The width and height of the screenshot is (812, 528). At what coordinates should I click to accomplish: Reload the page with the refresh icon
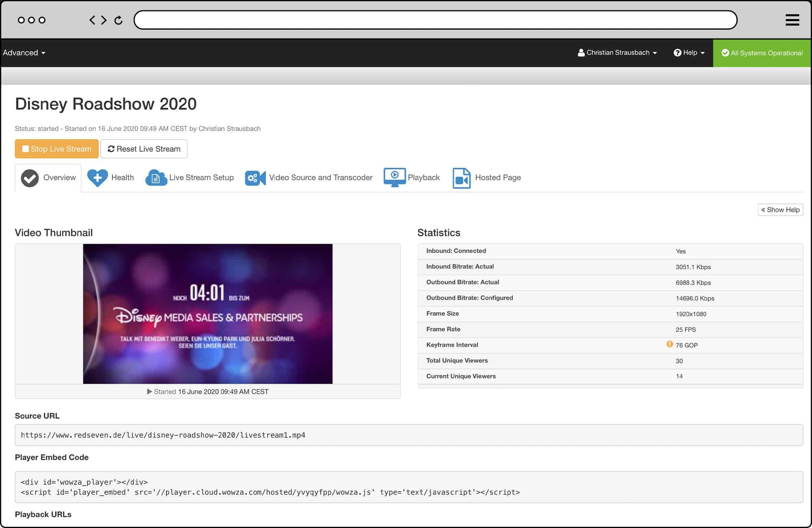tap(119, 20)
